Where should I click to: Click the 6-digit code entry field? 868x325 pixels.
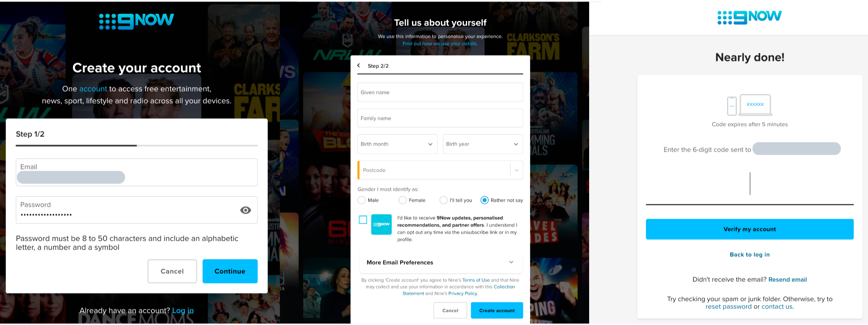749,186
